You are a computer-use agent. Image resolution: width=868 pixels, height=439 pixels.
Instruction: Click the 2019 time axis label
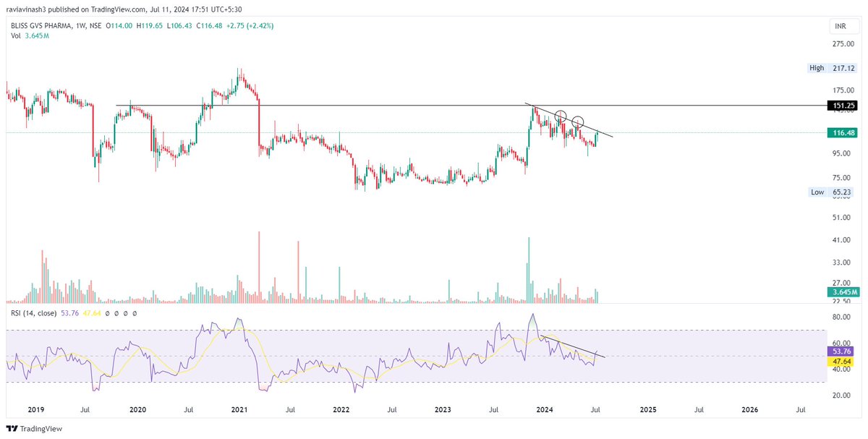(35, 409)
